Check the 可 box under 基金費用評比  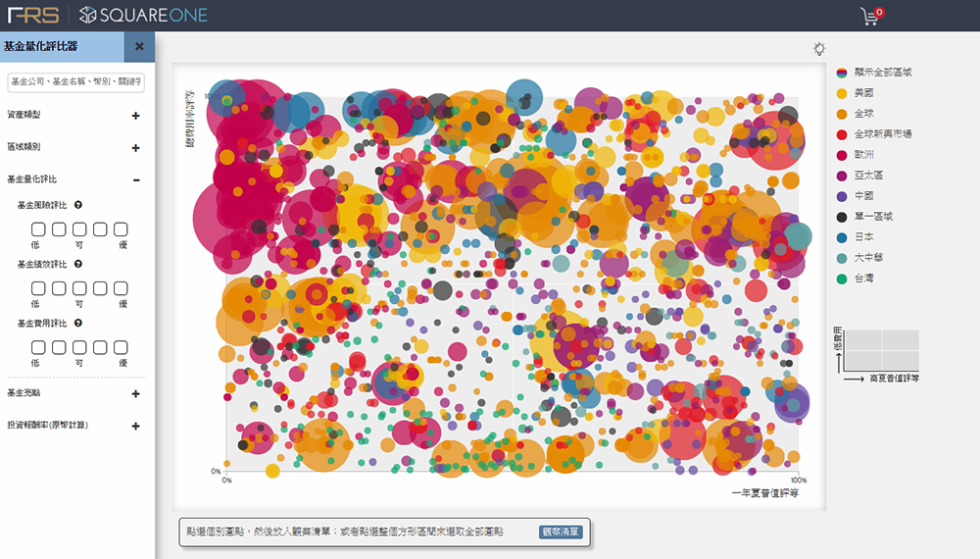[x=79, y=347]
